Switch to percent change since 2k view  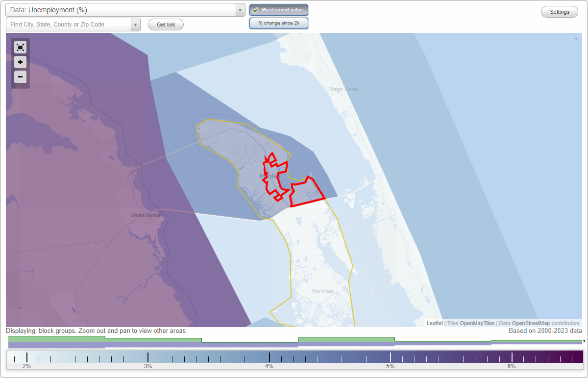(278, 23)
